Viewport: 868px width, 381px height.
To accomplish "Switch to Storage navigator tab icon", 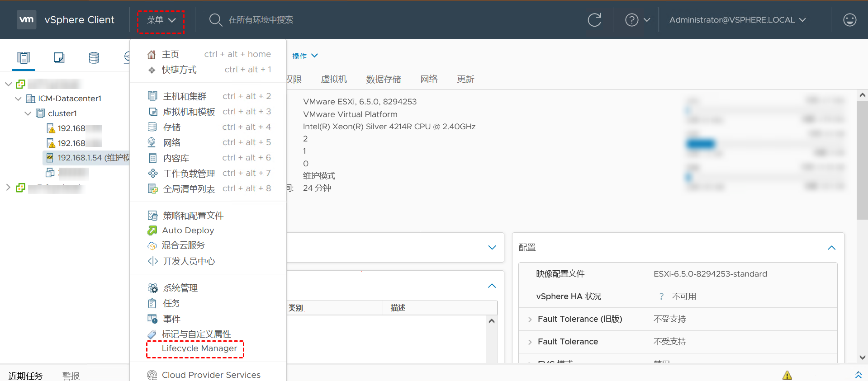I will 94,58.
